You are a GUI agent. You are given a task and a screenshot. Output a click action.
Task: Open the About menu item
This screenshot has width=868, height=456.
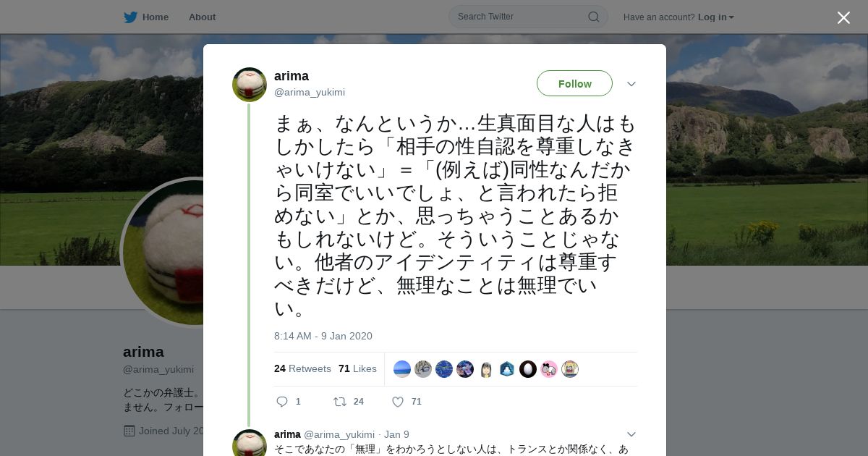tap(202, 17)
